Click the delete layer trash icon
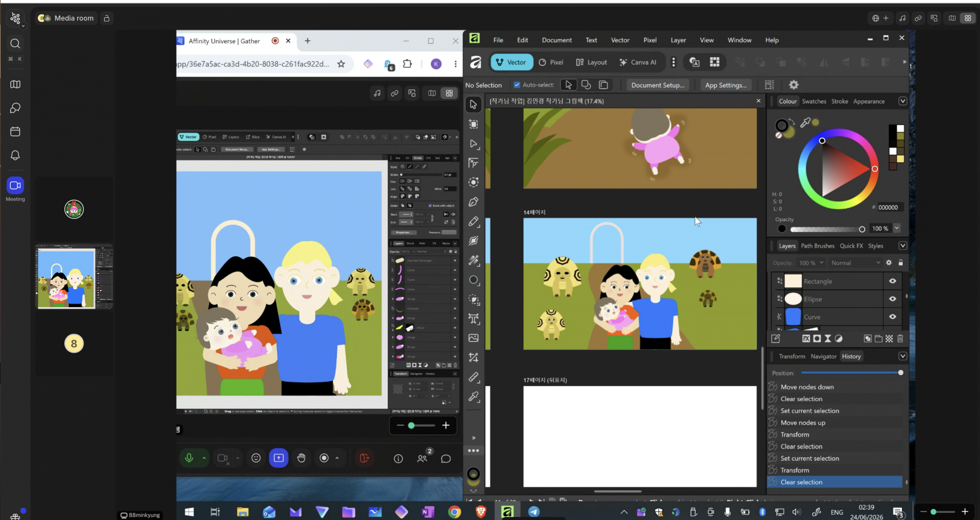This screenshot has width=980, height=520. tap(900, 338)
